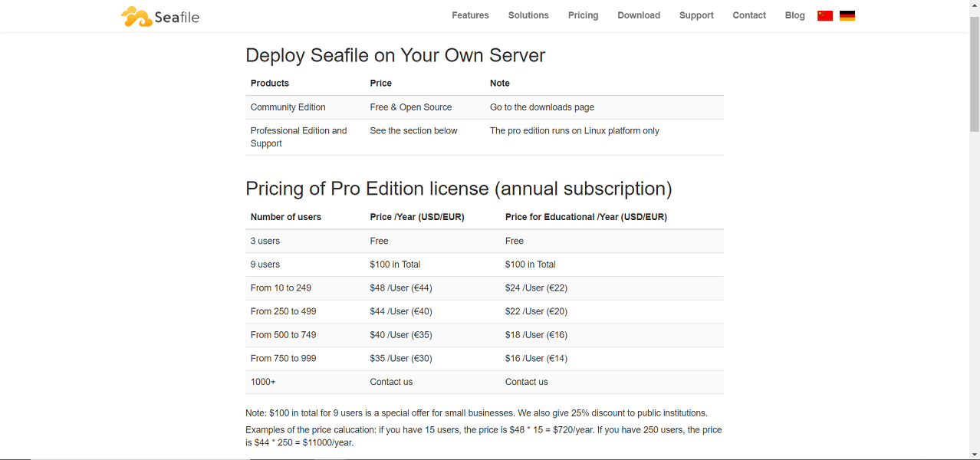Click the 'Price /Year (USD/EUR)' header
The height and width of the screenshot is (460, 980).
[x=417, y=217]
